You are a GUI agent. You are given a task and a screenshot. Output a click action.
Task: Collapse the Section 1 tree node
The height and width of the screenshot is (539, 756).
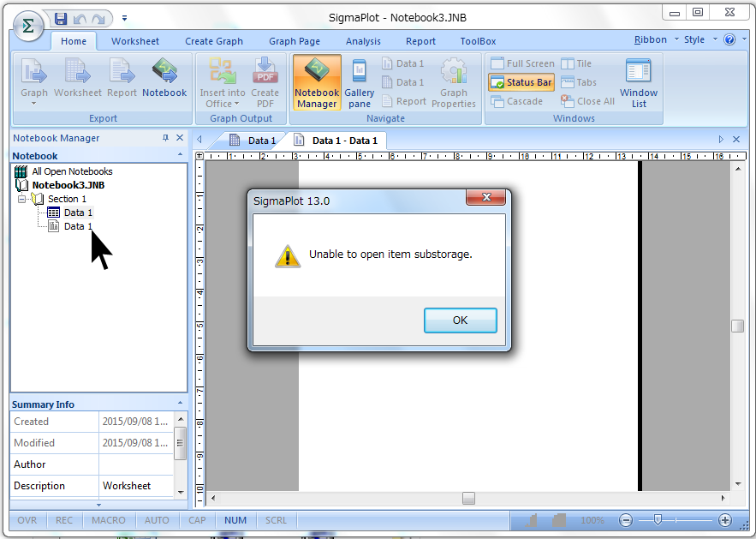[21, 199]
